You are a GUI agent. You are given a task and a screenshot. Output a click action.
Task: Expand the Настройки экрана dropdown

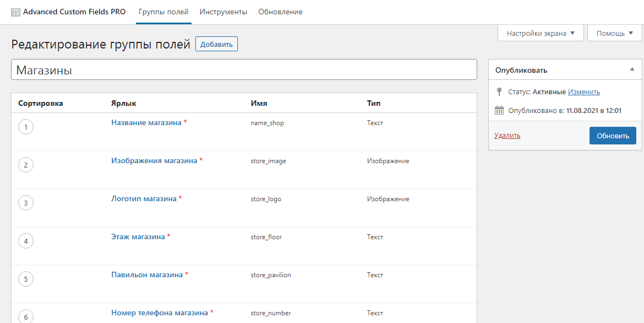541,33
